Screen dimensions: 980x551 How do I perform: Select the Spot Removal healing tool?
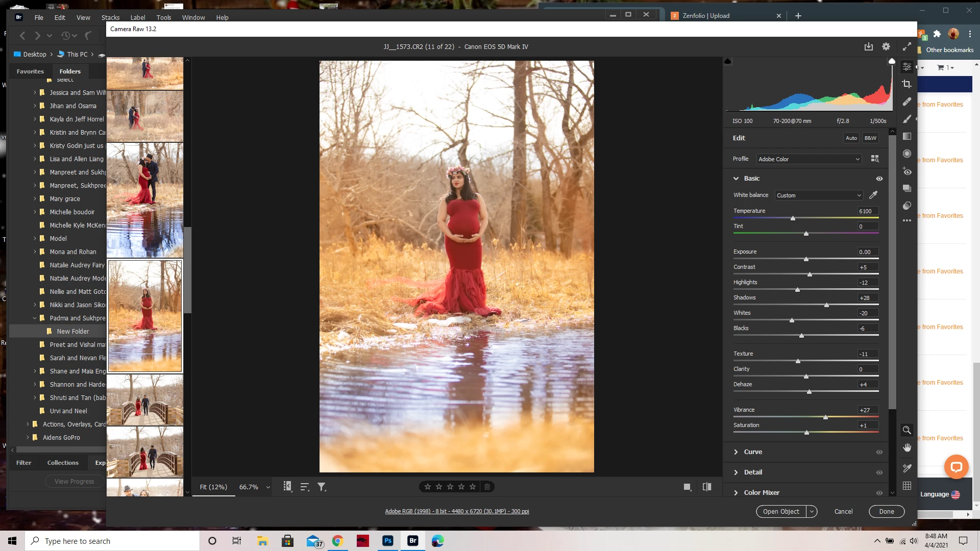[906, 102]
